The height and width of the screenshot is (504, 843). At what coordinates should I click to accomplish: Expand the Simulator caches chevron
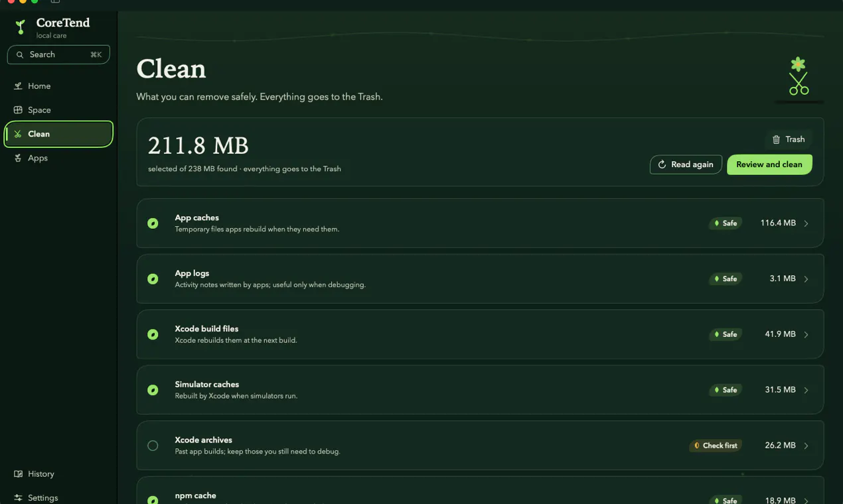806,390
